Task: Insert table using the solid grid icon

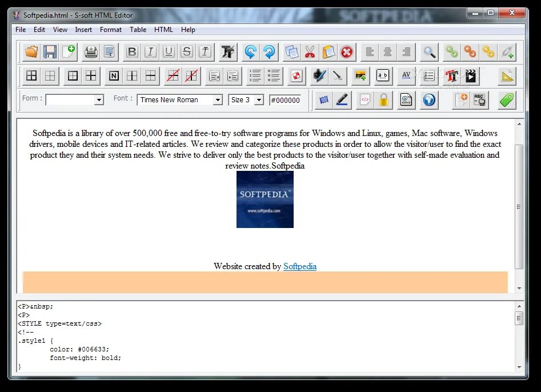Action: [31, 75]
